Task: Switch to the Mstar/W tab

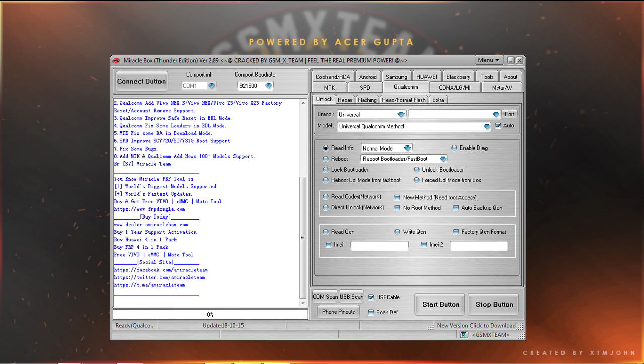Action: 502,88
